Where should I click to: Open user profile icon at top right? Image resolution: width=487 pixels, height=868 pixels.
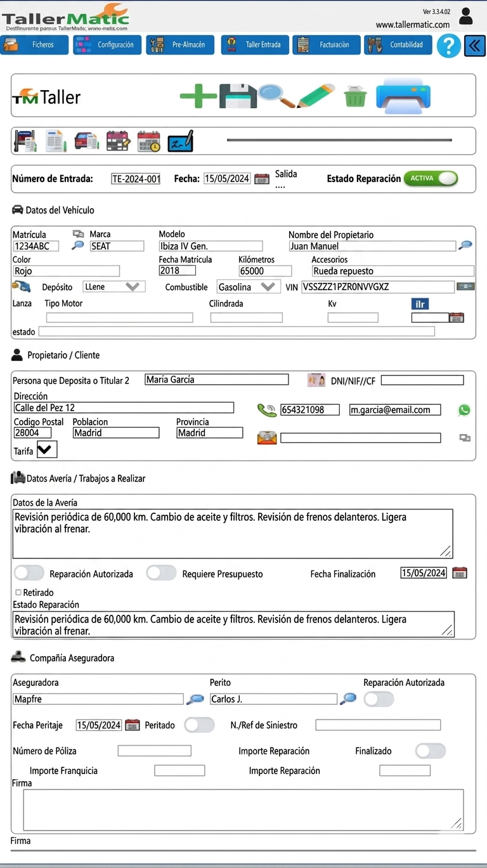(466, 16)
